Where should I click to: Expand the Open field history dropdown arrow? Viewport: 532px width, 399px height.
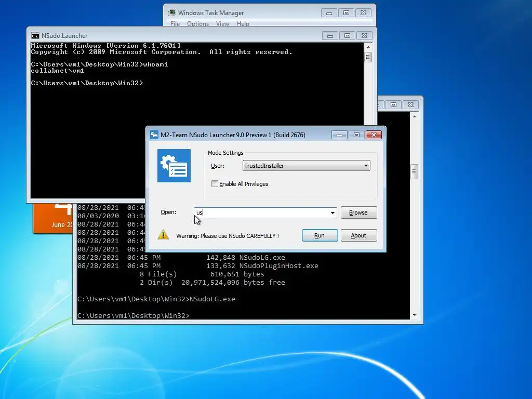(332, 212)
